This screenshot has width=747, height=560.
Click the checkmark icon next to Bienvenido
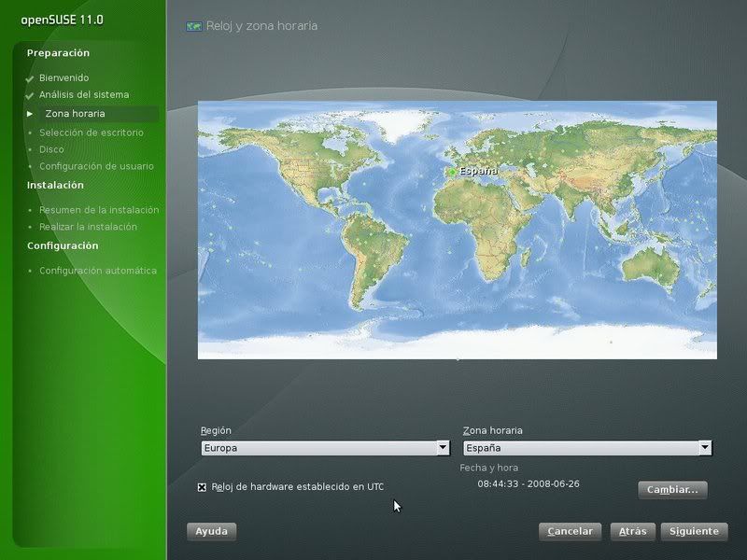[30, 78]
